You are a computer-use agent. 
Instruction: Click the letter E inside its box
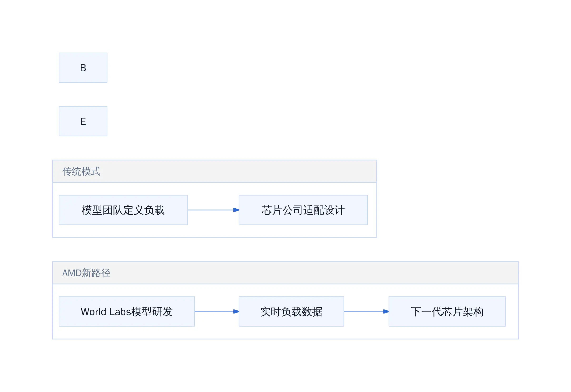coord(83,122)
